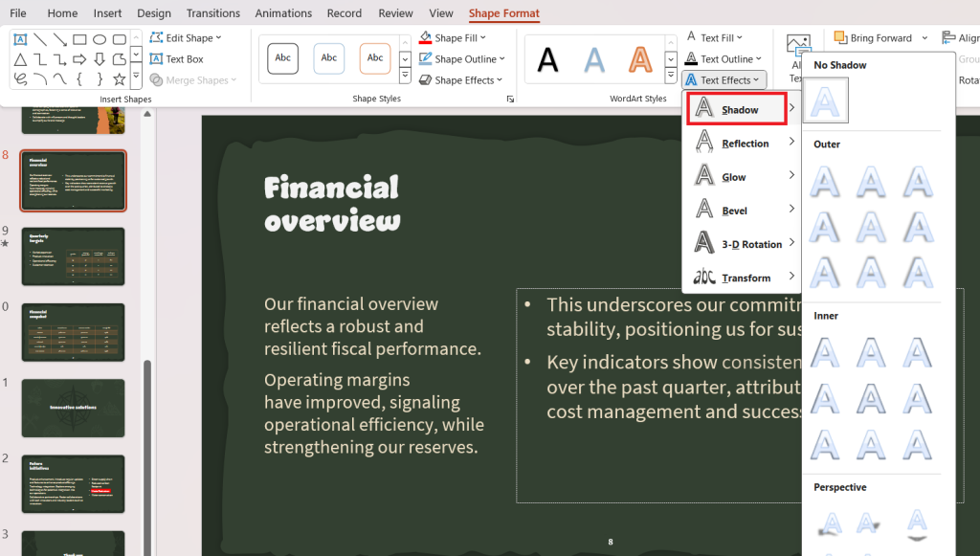Screen dimensions: 980x556
Task: Select the Rectangle shape tool
Action: (x=78, y=39)
